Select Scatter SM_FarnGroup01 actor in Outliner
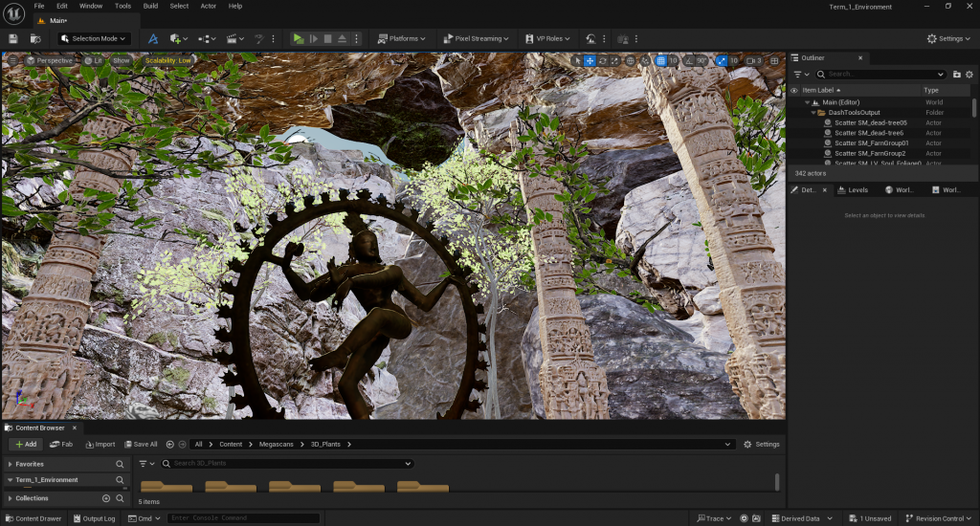This screenshot has height=526, width=980. [x=871, y=143]
